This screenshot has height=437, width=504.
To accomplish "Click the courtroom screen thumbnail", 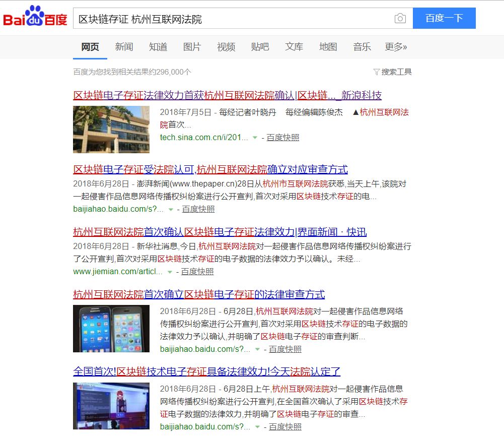I will tap(111, 406).
